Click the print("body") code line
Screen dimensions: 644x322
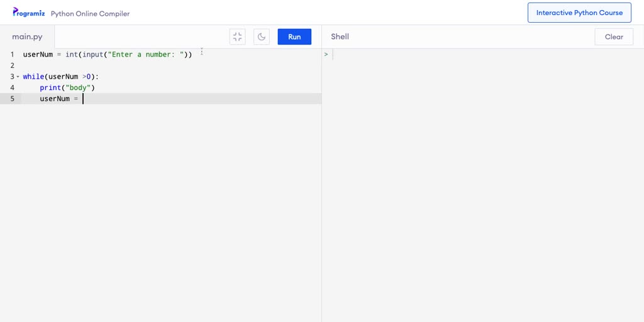tap(67, 87)
